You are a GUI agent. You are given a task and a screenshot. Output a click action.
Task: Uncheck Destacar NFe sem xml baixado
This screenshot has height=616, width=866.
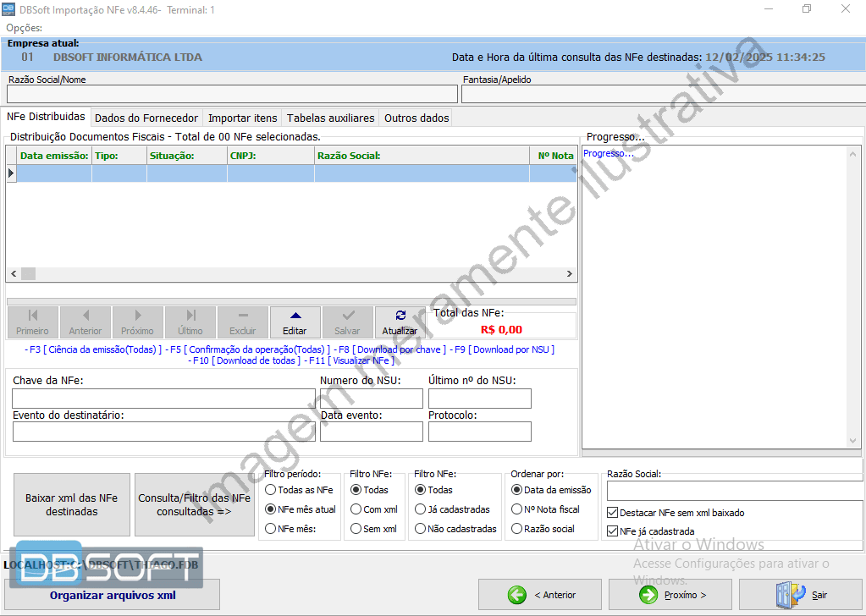tap(612, 511)
